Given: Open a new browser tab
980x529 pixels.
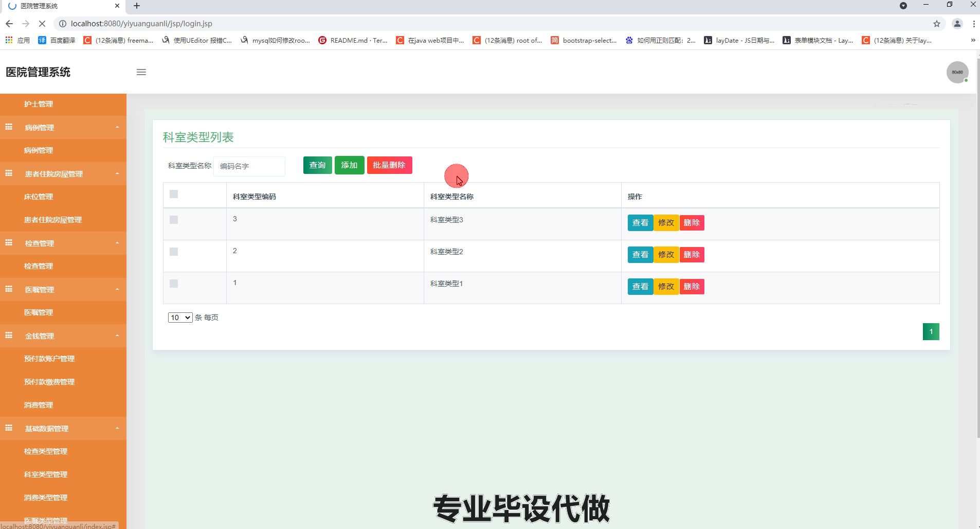Looking at the screenshot, I should tap(137, 6).
